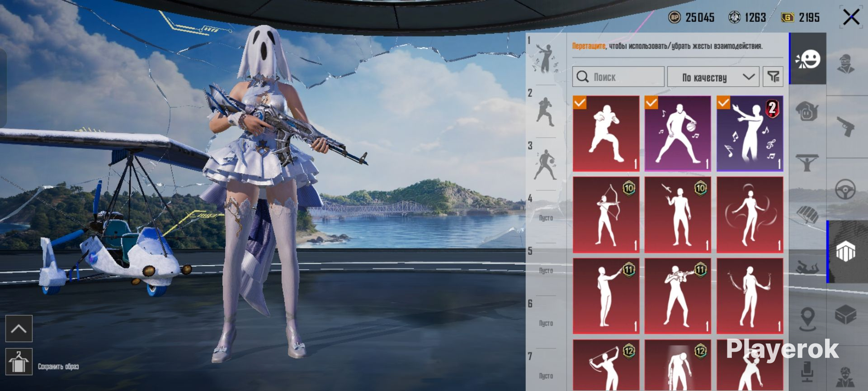The height and width of the screenshot is (391, 868).
Task: Click the empty emote slot 4
Action: tap(546, 218)
